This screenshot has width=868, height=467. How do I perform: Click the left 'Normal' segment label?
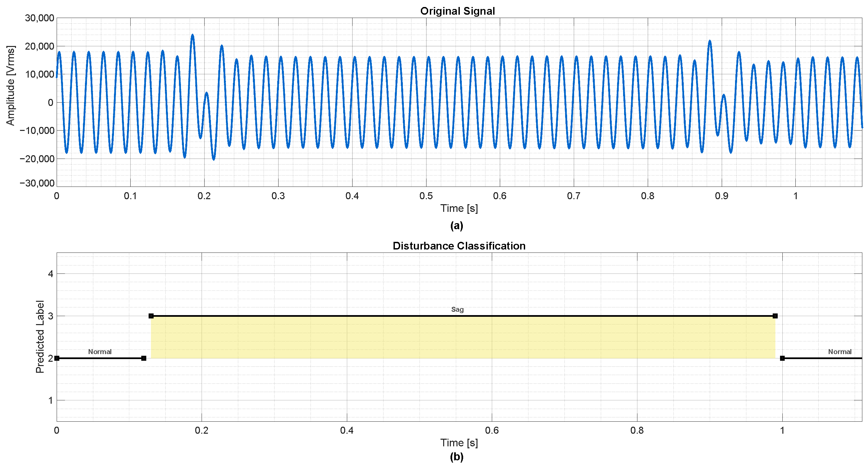click(100, 351)
